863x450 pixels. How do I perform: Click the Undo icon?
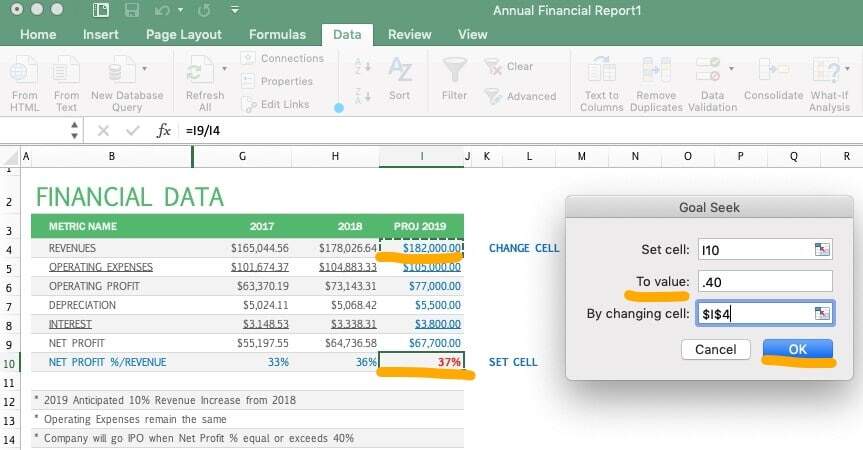click(x=162, y=10)
